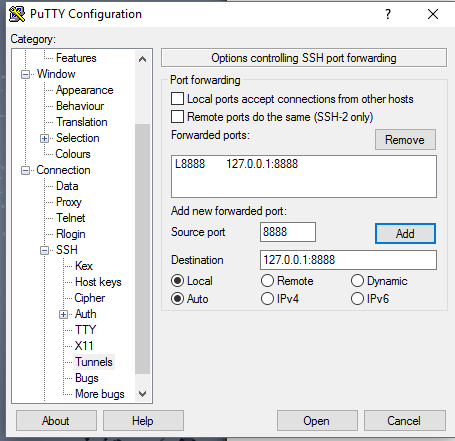Expand the Selection tree node

pos(44,138)
